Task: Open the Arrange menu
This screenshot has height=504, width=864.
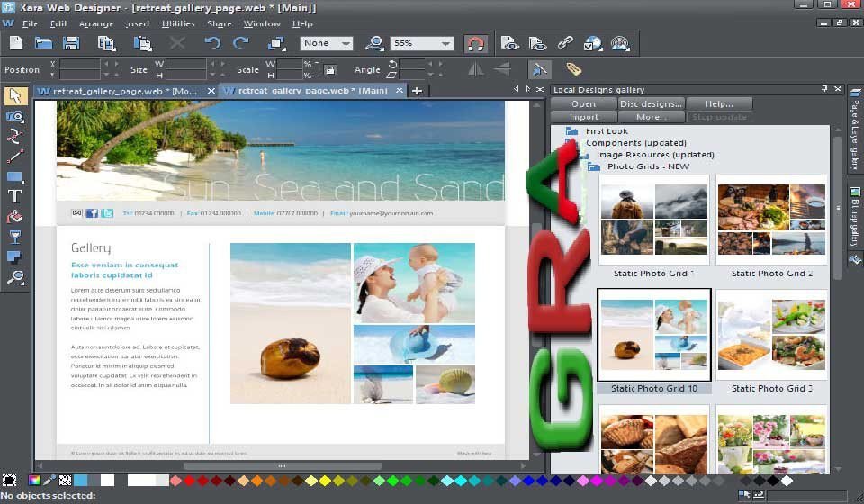Action: (96, 23)
